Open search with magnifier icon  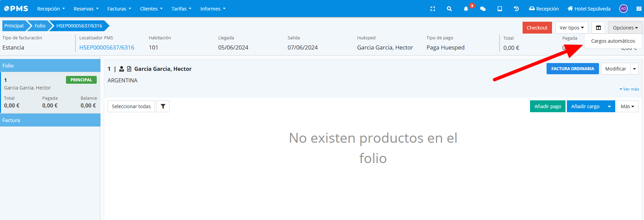[x=449, y=9]
